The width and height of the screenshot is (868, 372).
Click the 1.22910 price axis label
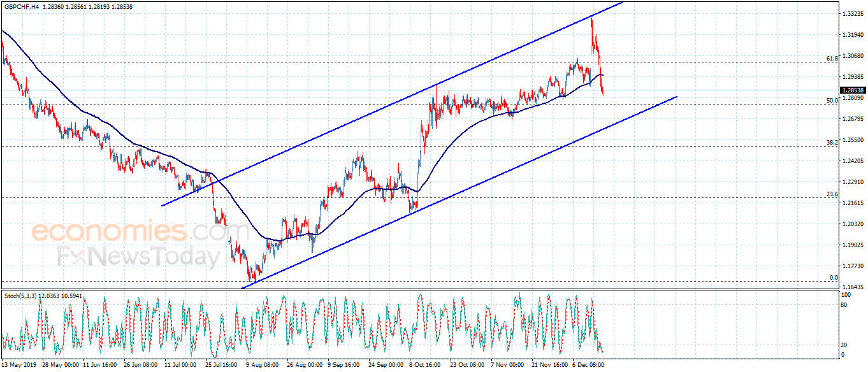pyautogui.click(x=852, y=182)
